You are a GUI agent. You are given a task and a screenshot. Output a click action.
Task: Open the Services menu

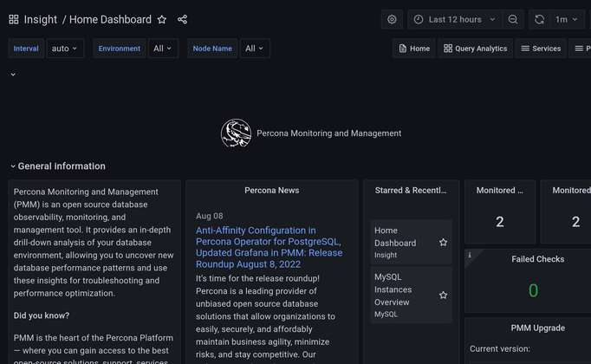pos(541,49)
